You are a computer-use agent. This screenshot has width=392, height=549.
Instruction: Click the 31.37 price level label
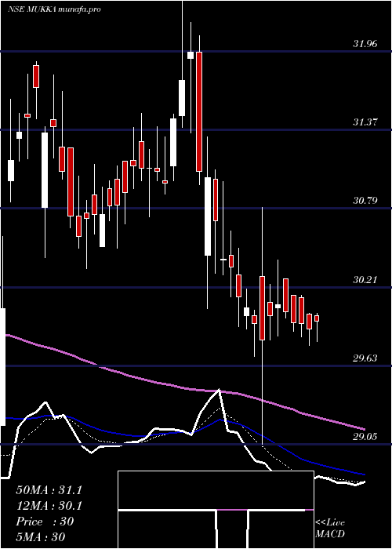click(365, 122)
